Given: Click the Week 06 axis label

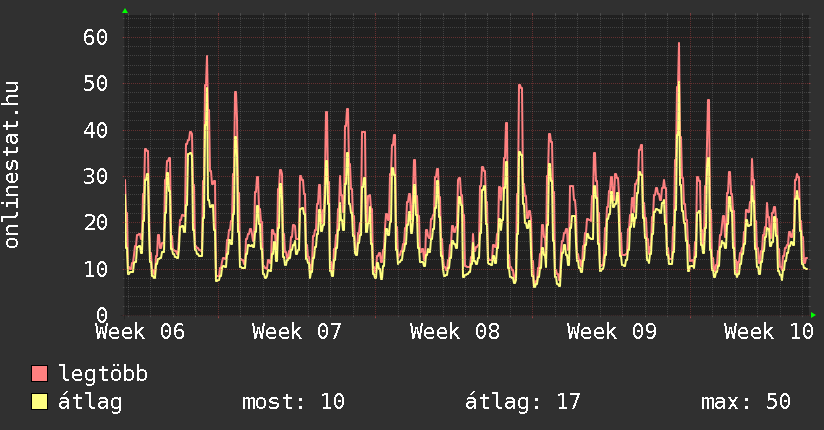Looking at the screenshot, I should (140, 331).
